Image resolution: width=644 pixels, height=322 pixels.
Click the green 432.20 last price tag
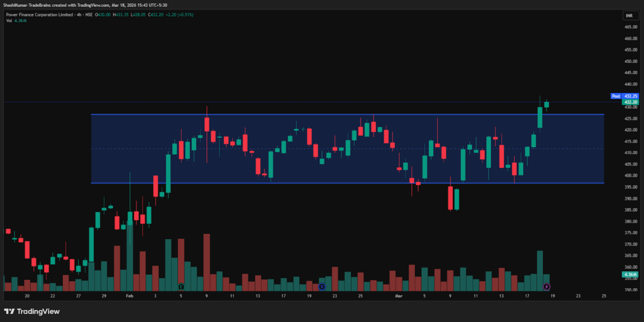[630, 102]
